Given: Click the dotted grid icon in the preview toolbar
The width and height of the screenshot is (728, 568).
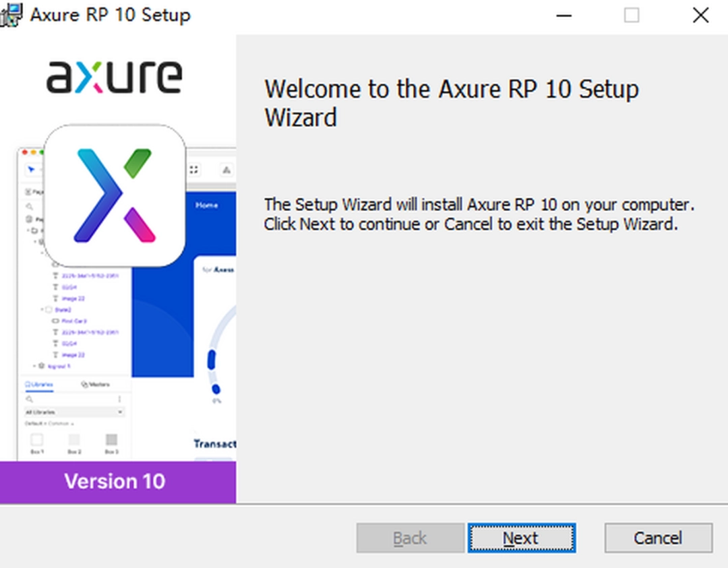Looking at the screenshot, I should pyautogui.click(x=194, y=170).
